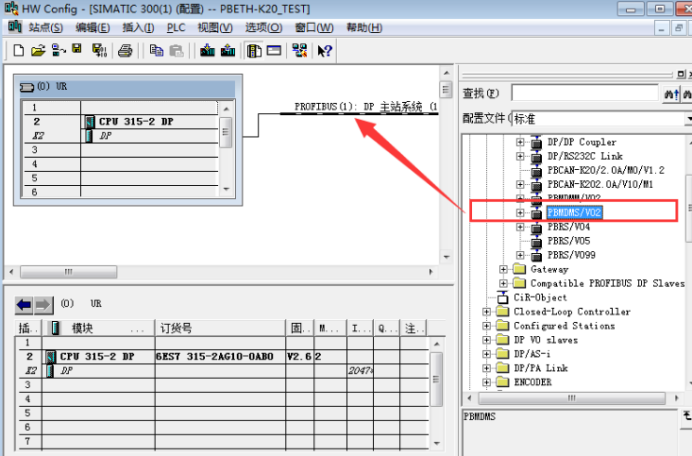Click the Configure Network icon
Viewport: 692px width, 456px height.
[300, 50]
